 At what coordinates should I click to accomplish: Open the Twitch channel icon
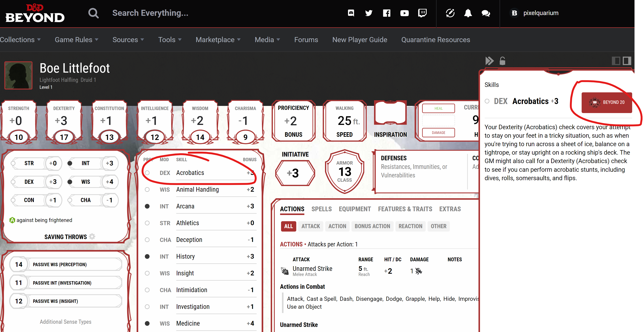[x=422, y=13]
